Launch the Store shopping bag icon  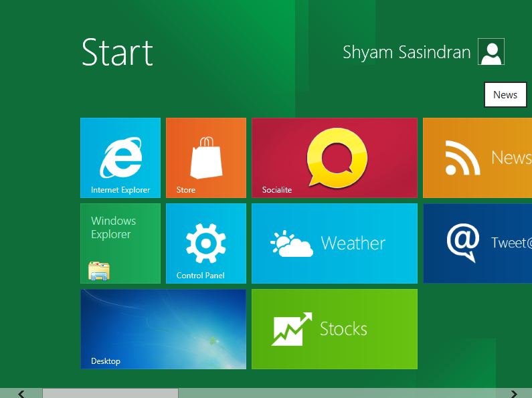206,158
